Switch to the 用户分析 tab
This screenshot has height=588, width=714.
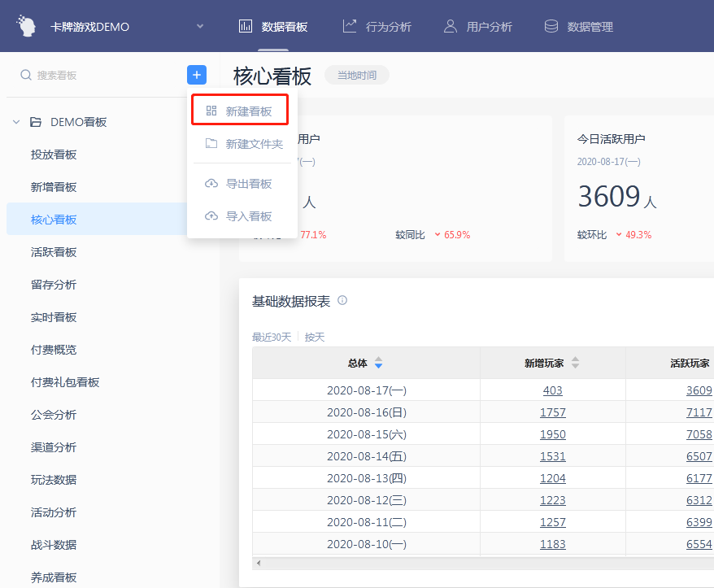click(x=477, y=27)
